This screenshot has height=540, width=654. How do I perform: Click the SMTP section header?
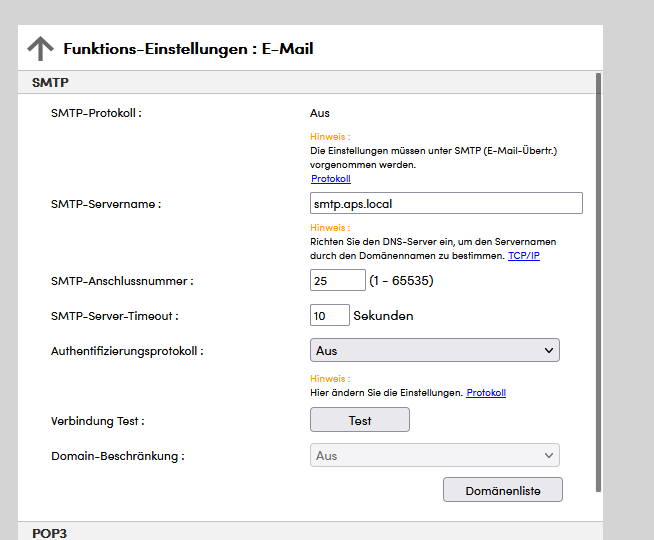(50, 82)
